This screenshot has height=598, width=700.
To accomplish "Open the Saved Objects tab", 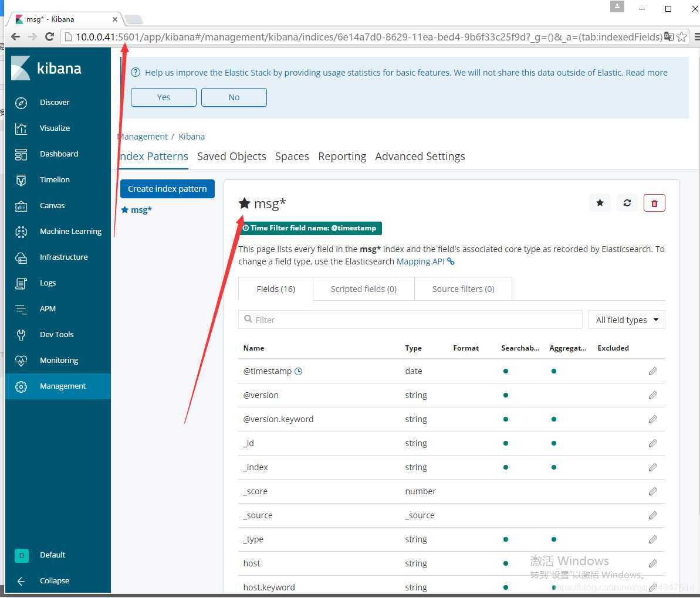I will point(232,157).
